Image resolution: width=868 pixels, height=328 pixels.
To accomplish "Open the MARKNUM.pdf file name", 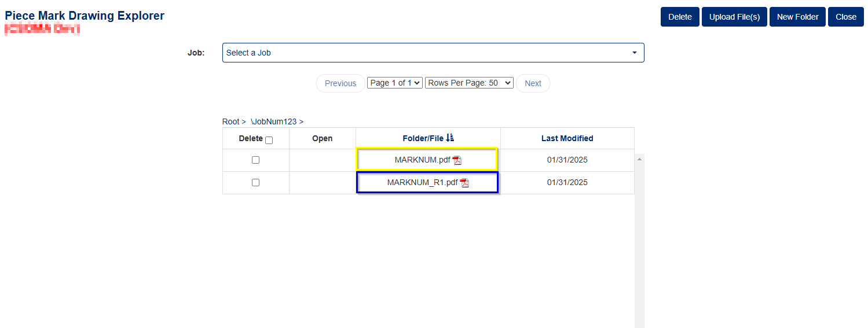I will (x=422, y=160).
